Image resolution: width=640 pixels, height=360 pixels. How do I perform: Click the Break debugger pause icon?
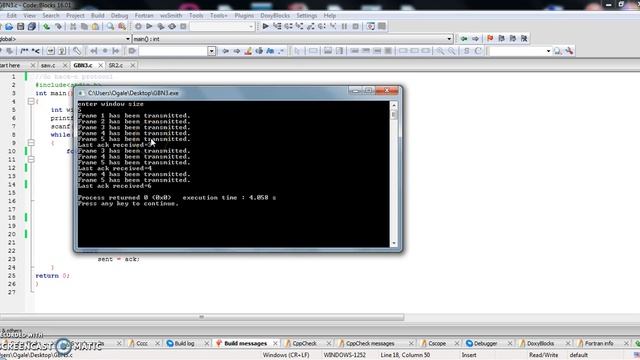pyautogui.click(x=344, y=27)
